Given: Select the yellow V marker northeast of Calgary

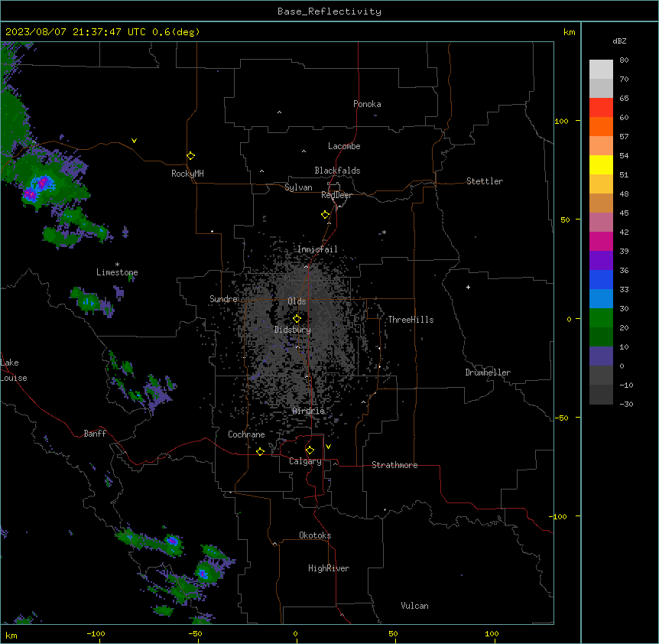Looking at the screenshot, I should tap(328, 447).
